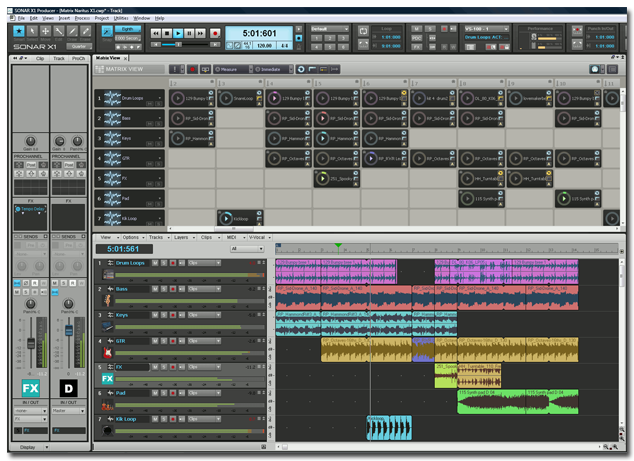Click the Matrix column 5 trigger header

tap(336, 83)
